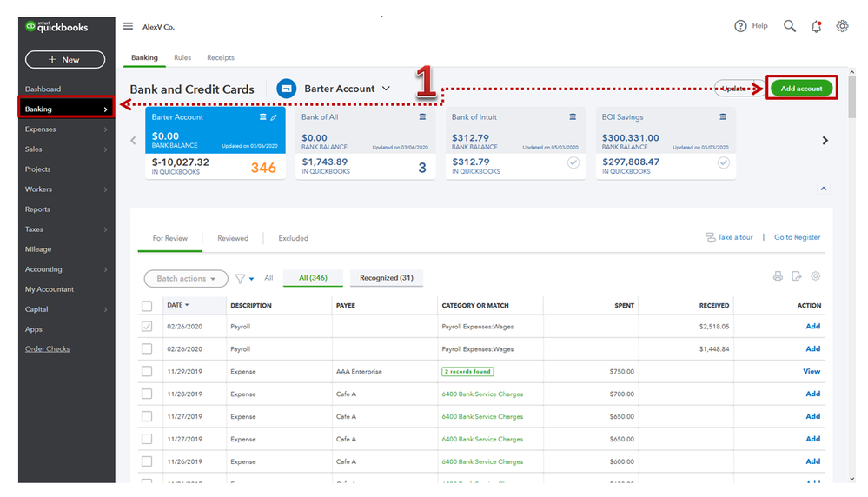Open Apps in the sidebar
Screen dimensions: 868x497
click(33, 329)
